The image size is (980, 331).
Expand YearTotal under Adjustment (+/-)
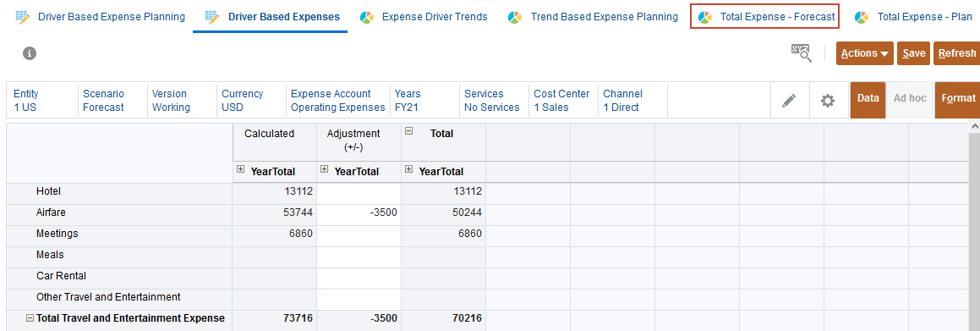(325, 169)
